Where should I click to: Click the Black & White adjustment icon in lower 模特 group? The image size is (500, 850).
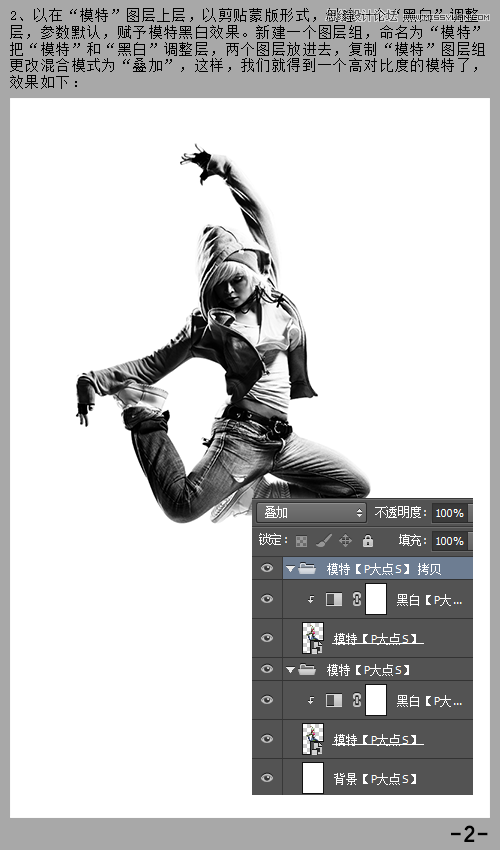[x=334, y=700]
